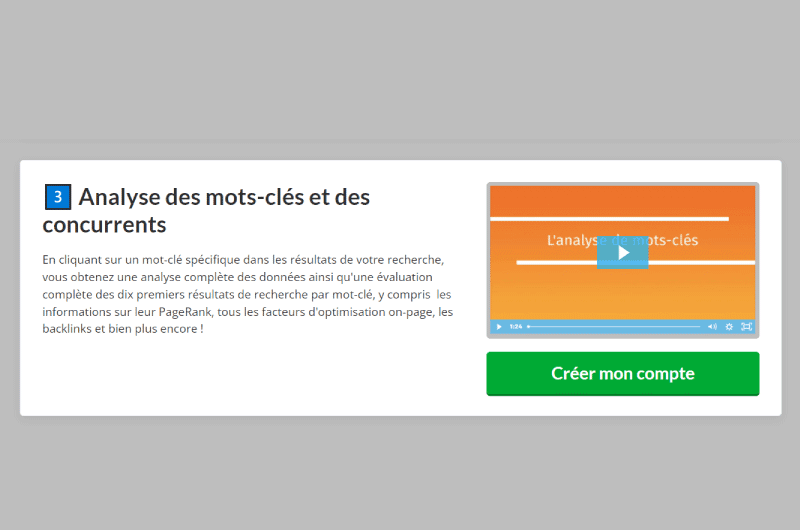Click the 1:24 video duration label
The image size is (800, 530).
(516, 326)
